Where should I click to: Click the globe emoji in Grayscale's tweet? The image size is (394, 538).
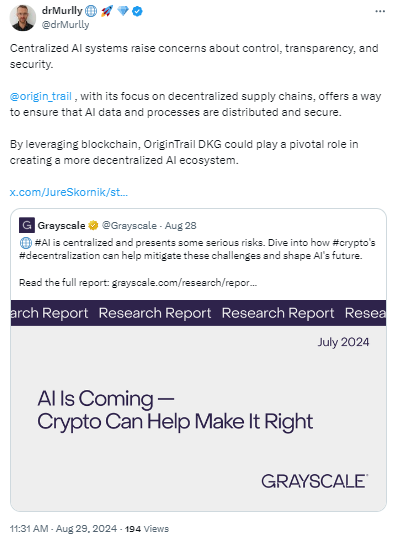coord(26,243)
